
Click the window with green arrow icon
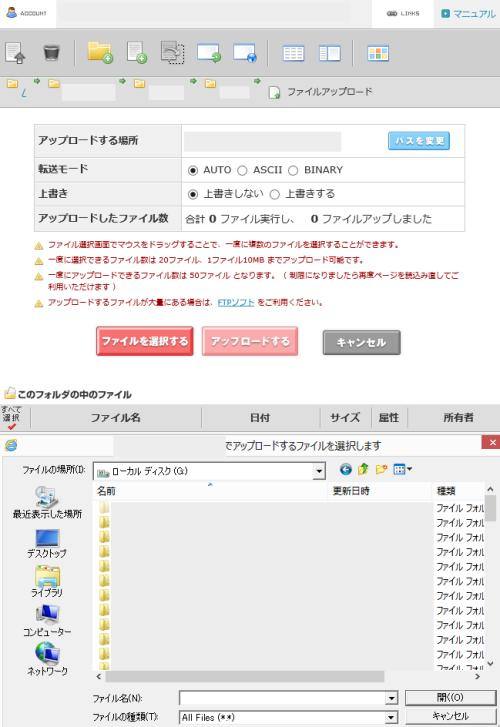[209, 53]
